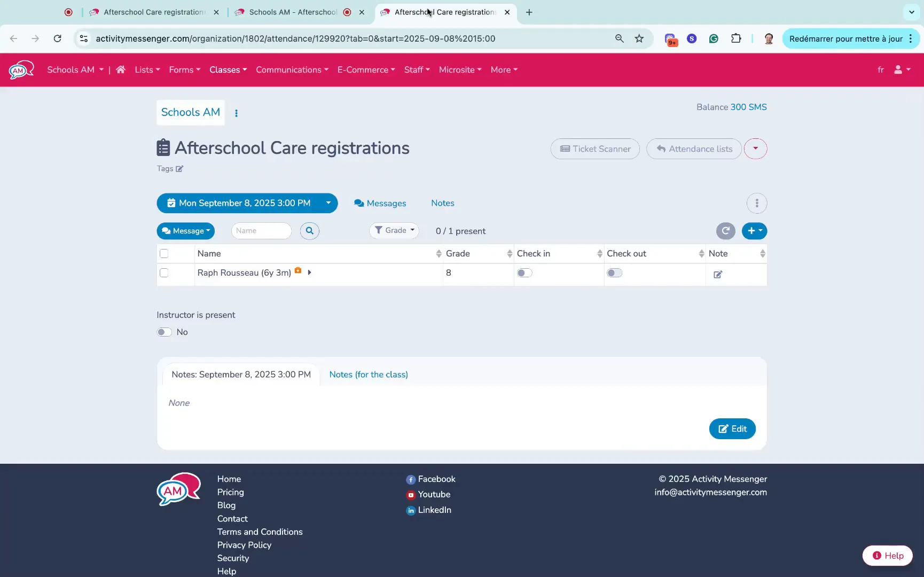Viewport: 924px width, 577px height.
Task: Click into the Name search field
Action: pyautogui.click(x=261, y=231)
